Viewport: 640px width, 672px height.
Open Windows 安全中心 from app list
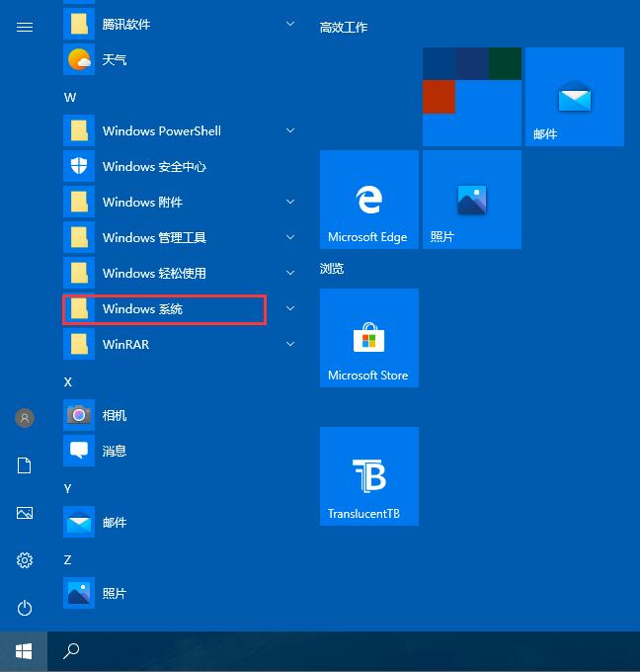154,167
